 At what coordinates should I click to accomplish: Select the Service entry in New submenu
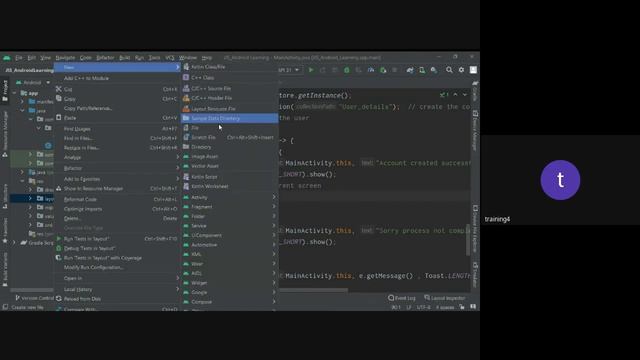pos(229,226)
